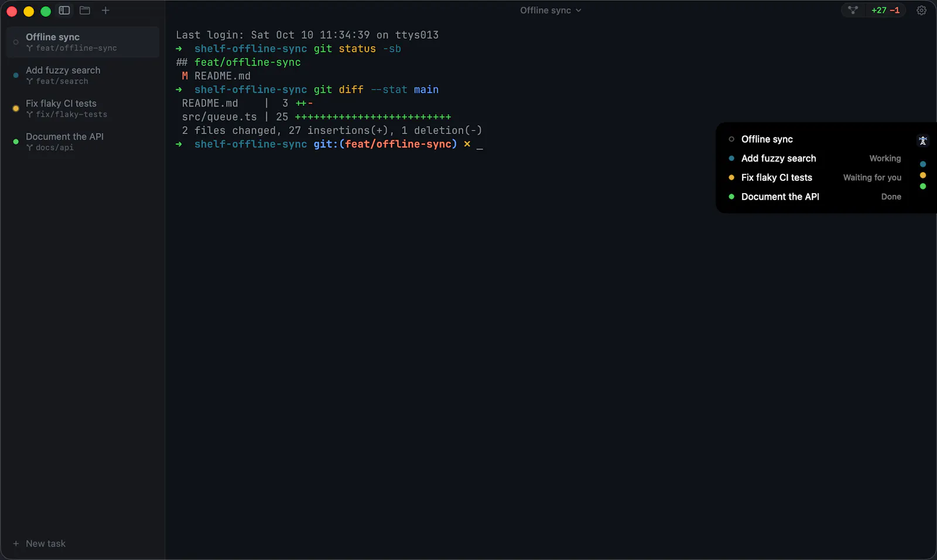The width and height of the screenshot is (937, 560).
Task: Click "src/queue.ts" in the diff stat output
Action: [219, 117]
